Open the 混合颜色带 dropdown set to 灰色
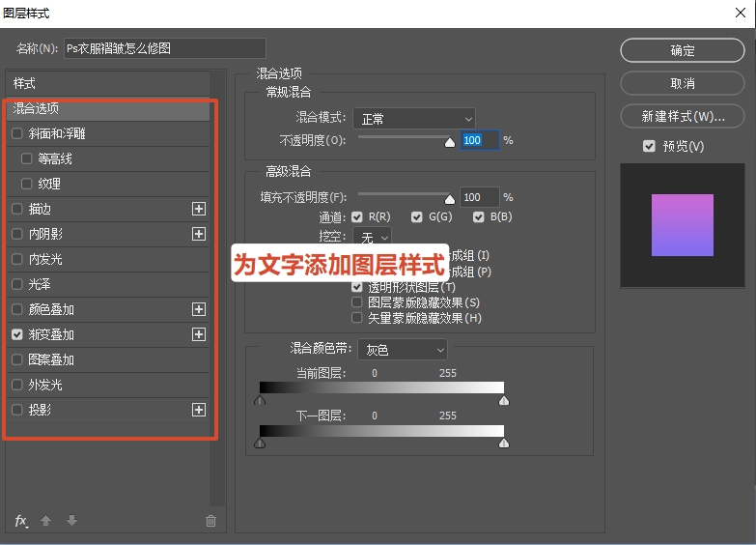Viewport: 756px width, 545px height. click(x=403, y=350)
